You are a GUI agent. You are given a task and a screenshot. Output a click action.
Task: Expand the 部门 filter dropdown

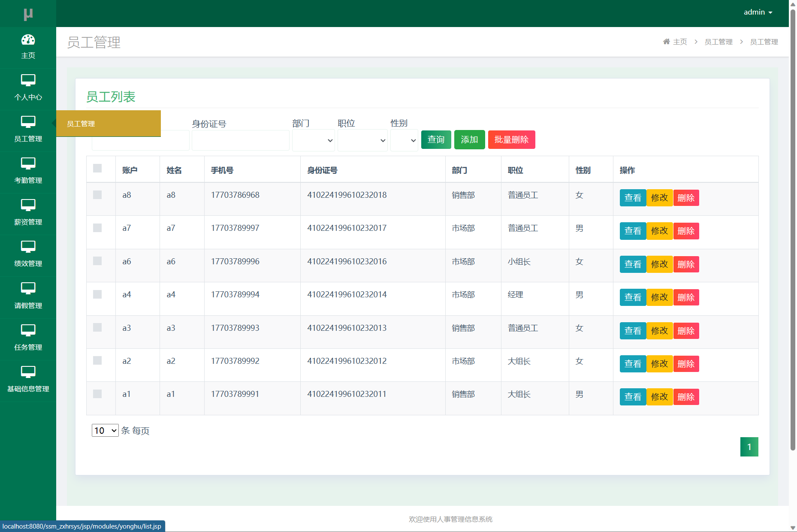[x=313, y=140]
